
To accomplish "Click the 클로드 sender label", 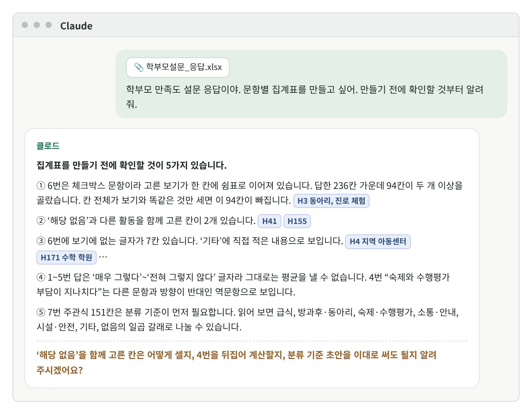I will tap(48, 146).
